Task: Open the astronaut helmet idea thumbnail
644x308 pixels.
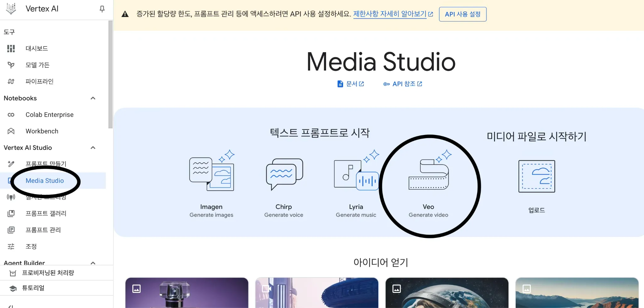Action: pos(447,293)
